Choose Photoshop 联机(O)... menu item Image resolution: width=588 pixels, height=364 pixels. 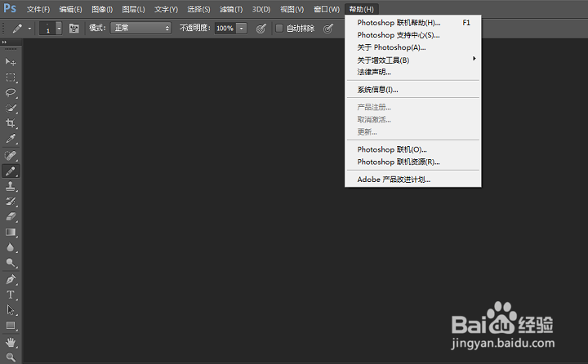click(x=413, y=149)
